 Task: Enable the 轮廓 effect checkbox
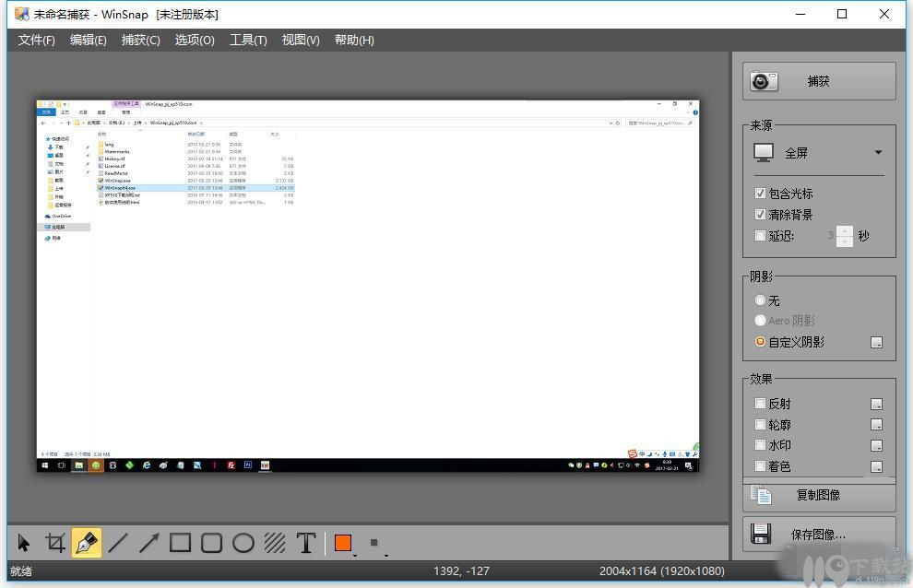[x=760, y=424]
